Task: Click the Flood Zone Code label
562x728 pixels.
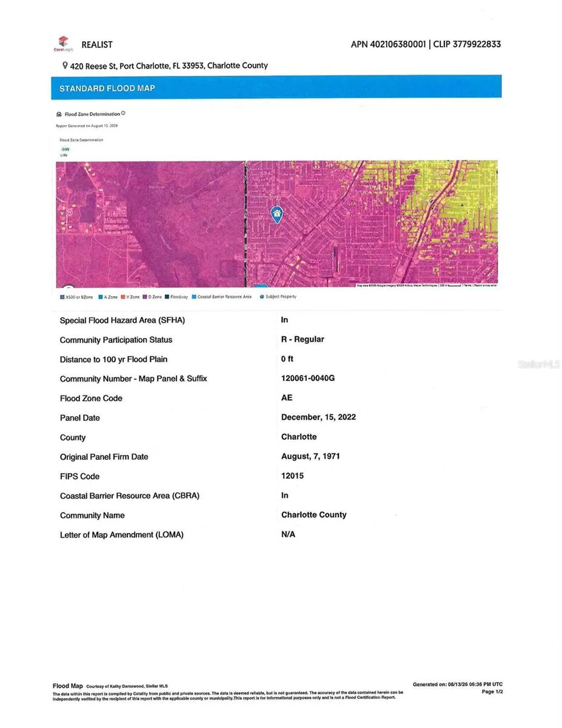Action: tap(91, 398)
